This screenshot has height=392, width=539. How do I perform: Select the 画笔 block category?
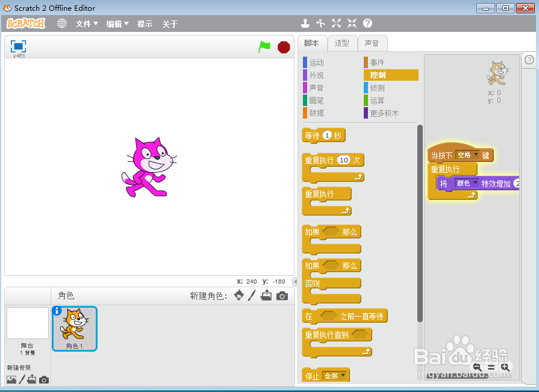[x=314, y=101]
